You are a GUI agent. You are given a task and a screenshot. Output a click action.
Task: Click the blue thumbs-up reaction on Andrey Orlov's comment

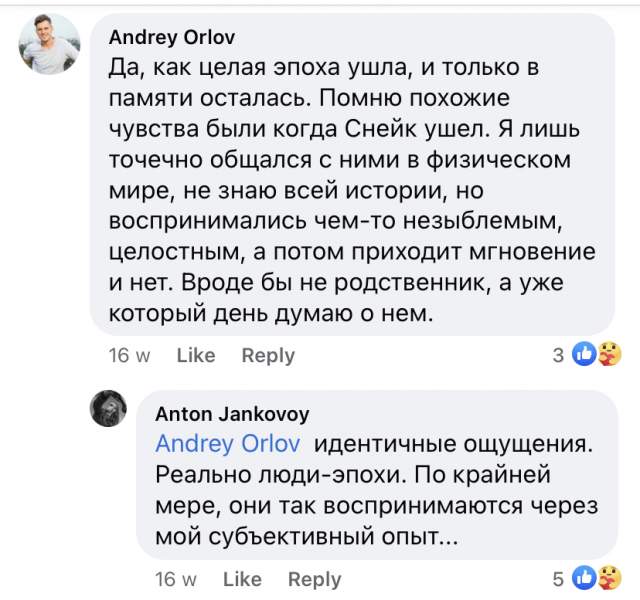coord(585,354)
